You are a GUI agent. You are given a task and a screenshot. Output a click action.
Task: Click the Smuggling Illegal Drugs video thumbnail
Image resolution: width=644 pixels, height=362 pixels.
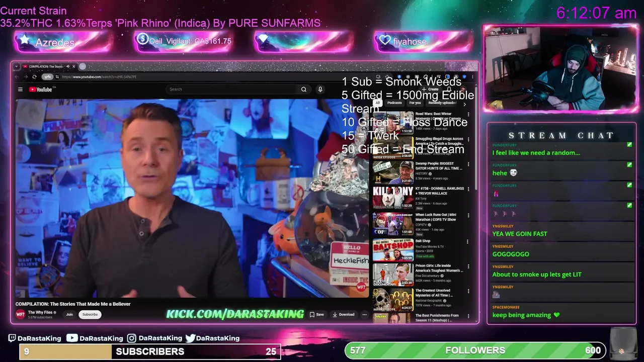pyautogui.click(x=393, y=148)
